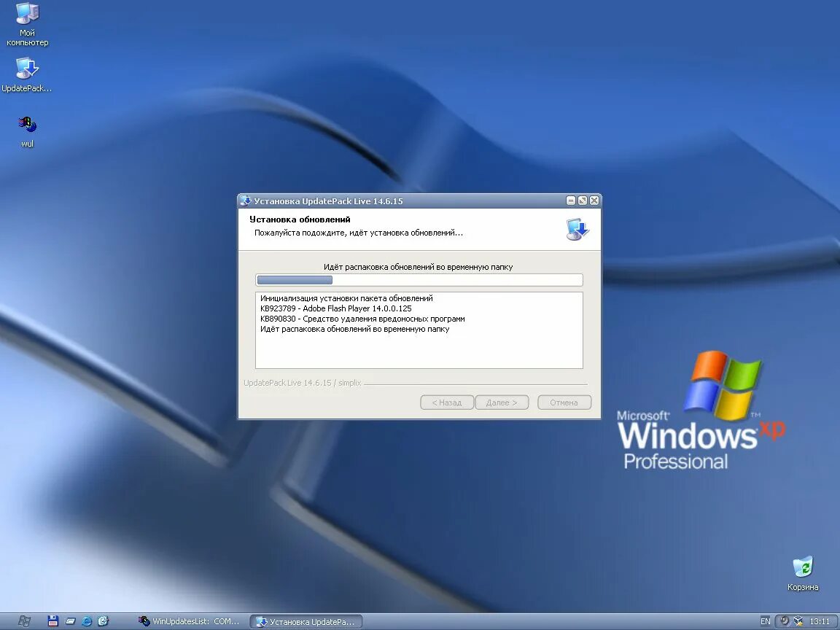Click the disabled Далее button
840x630 pixels.
pos(502,402)
